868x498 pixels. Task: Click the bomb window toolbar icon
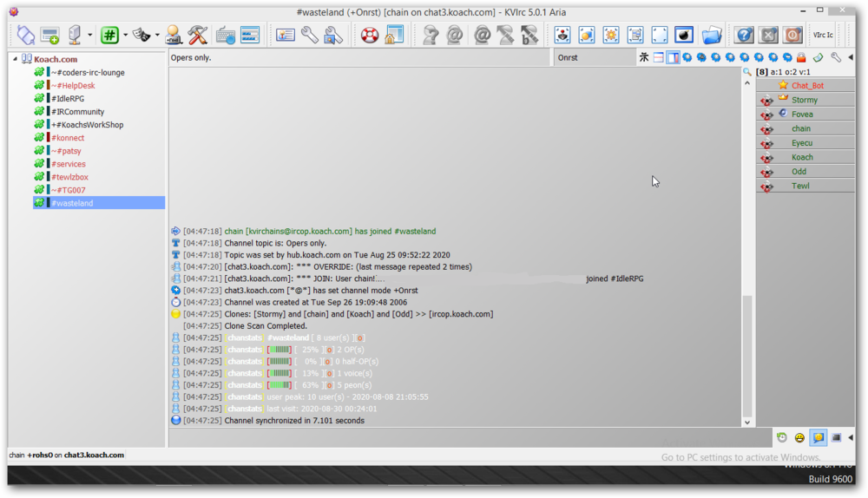(x=684, y=35)
